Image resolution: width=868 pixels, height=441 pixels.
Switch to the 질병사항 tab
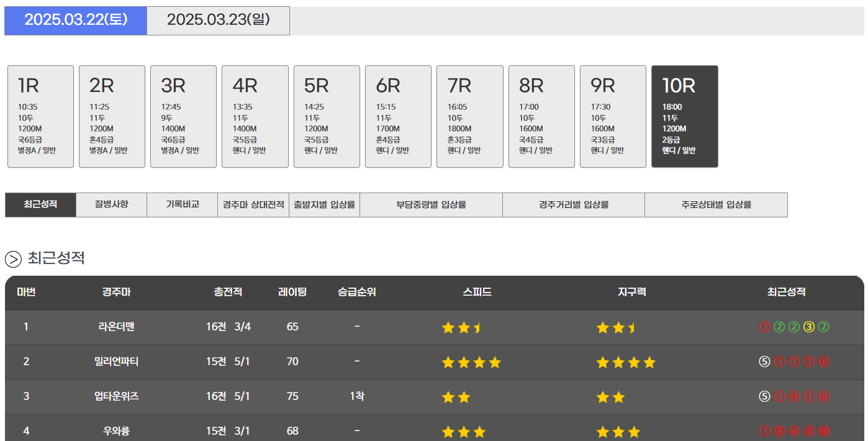click(x=111, y=204)
